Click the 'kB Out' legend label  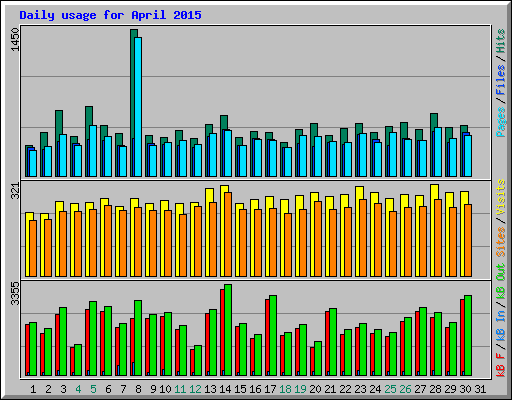pyautogui.click(x=501, y=281)
